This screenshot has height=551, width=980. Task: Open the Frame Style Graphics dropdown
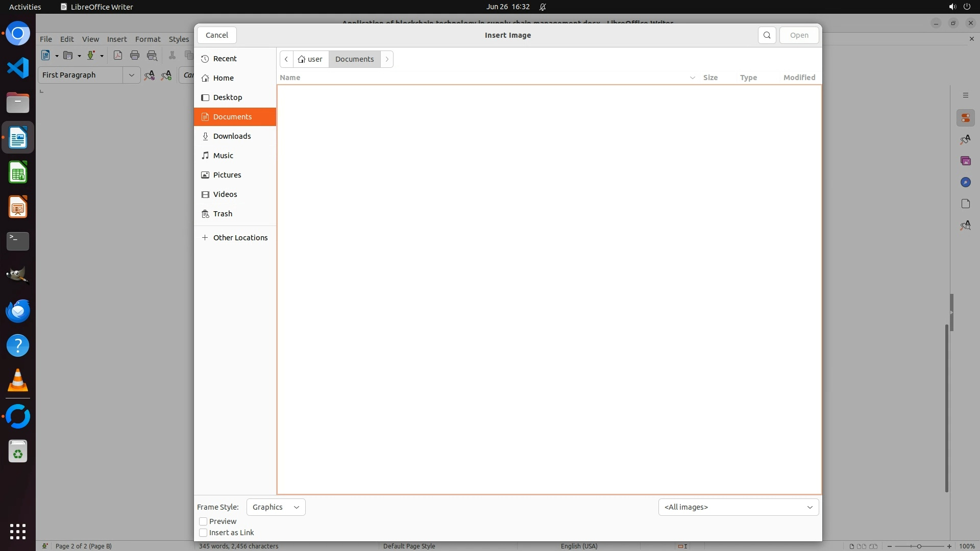276,507
